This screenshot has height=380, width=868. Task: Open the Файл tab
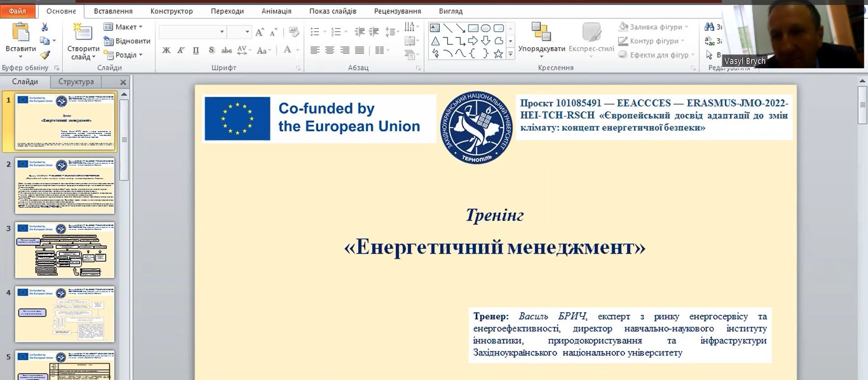coord(18,11)
